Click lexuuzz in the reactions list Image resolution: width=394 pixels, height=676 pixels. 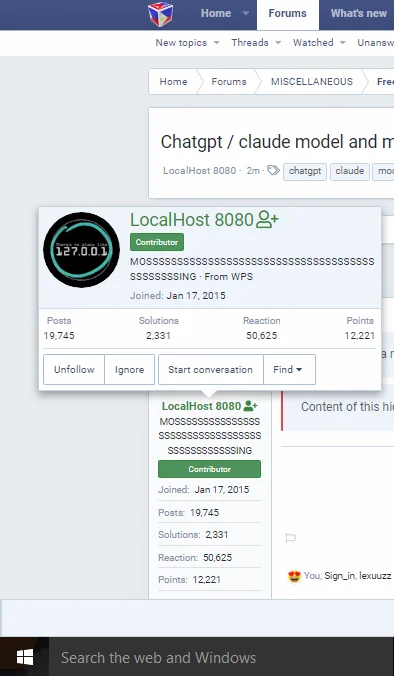click(x=375, y=576)
